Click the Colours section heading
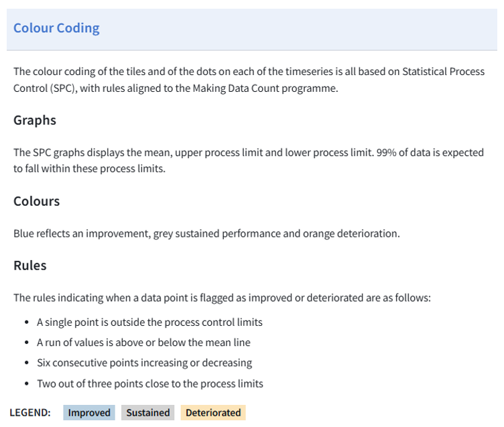Viewport: 504px width, 427px height. [37, 201]
